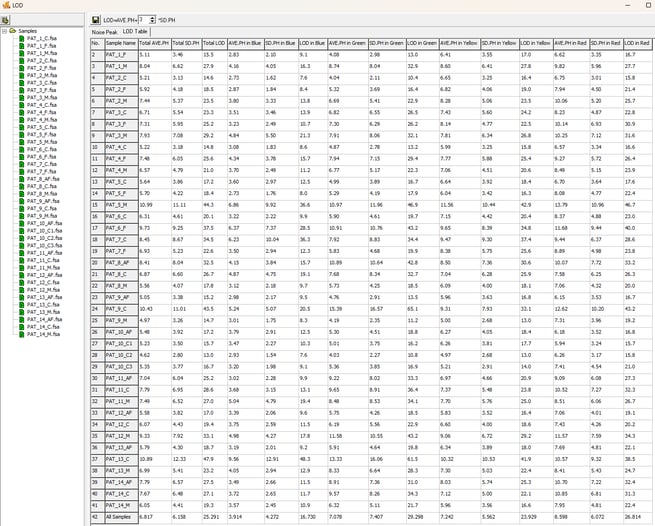The height and width of the screenshot is (526, 655).
Task: Click the LOD in Green column header
Action: click(422, 43)
